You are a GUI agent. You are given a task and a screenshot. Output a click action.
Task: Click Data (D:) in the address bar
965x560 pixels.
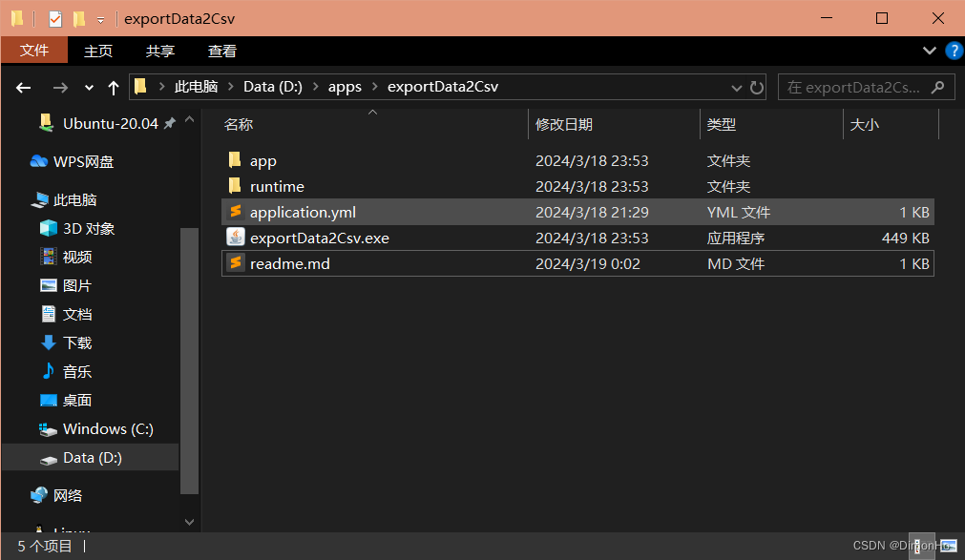[273, 87]
